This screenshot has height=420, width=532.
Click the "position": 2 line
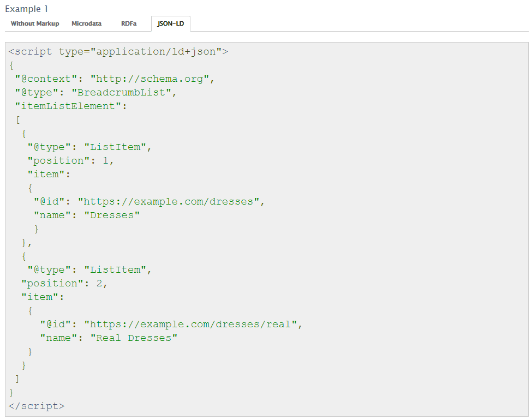point(64,284)
